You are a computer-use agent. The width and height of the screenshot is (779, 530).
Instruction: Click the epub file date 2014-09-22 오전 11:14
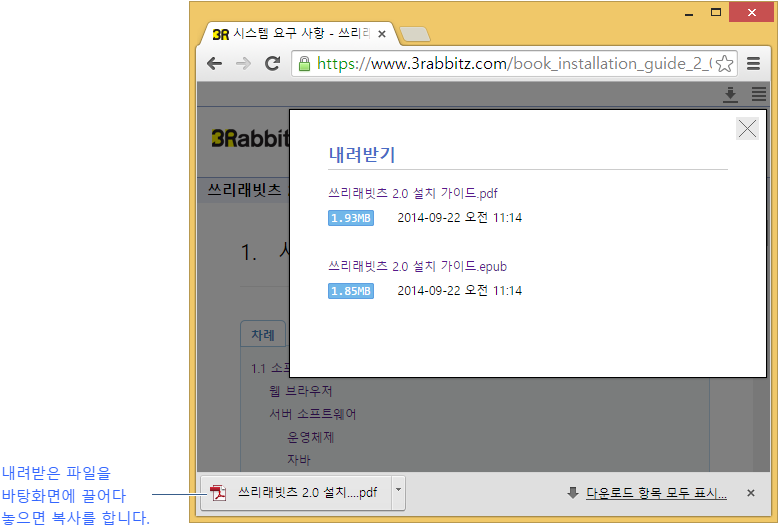click(460, 291)
